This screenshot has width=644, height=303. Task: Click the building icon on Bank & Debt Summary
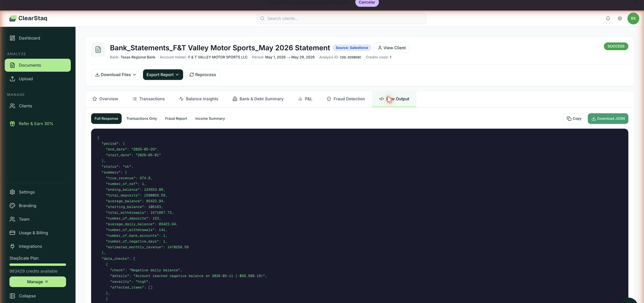[x=235, y=99]
